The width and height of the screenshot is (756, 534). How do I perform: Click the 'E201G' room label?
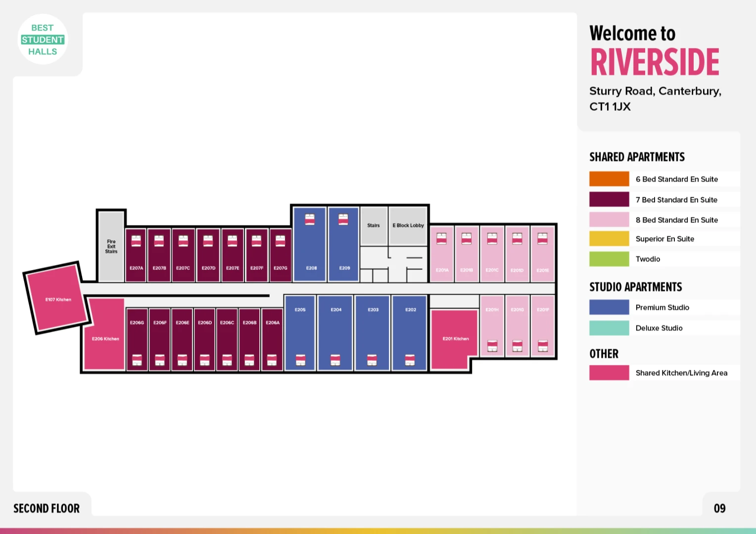click(517, 310)
